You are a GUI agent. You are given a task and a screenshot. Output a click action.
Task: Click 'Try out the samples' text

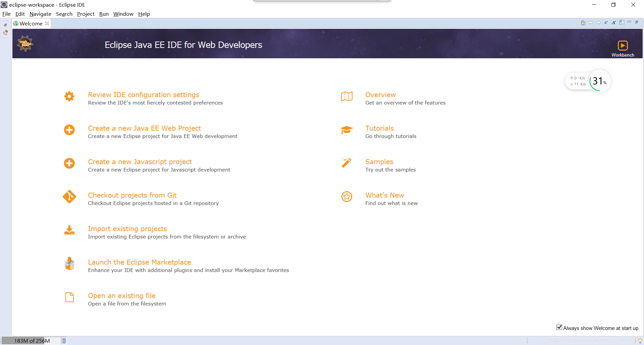click(390, 170)
